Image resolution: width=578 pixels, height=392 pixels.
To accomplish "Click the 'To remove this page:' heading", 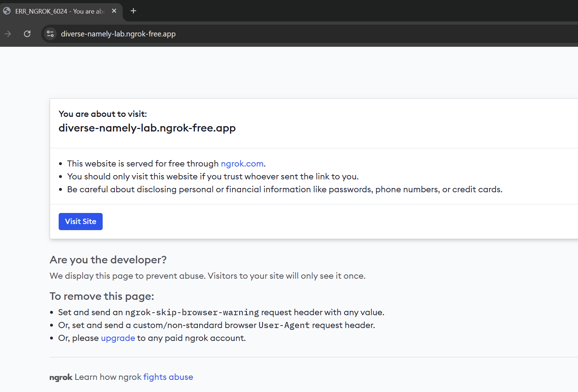I will pos(102,296).
